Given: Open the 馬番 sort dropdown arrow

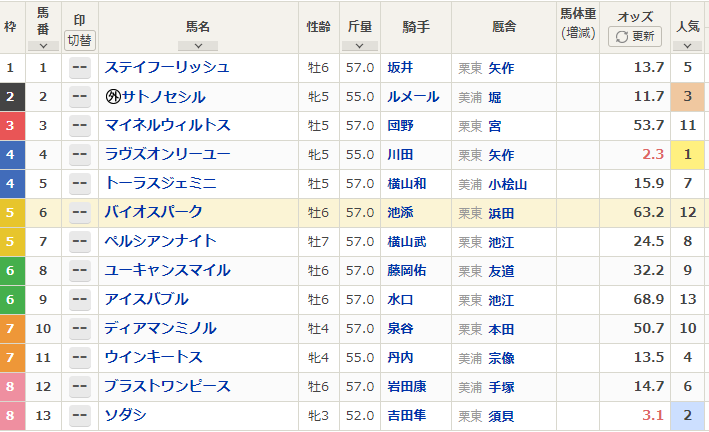Looking at the screenshot, I should tap(43, 46).
